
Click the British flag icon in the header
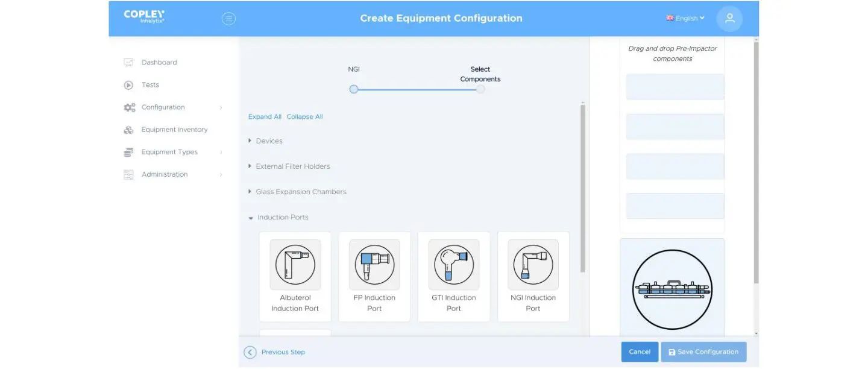click(x=670, y=17)
